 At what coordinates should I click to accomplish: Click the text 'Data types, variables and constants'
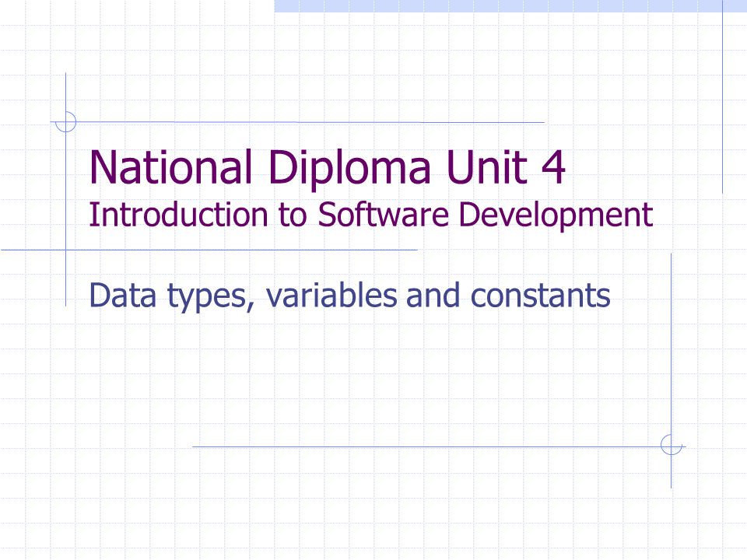click(x=349, y=296)
